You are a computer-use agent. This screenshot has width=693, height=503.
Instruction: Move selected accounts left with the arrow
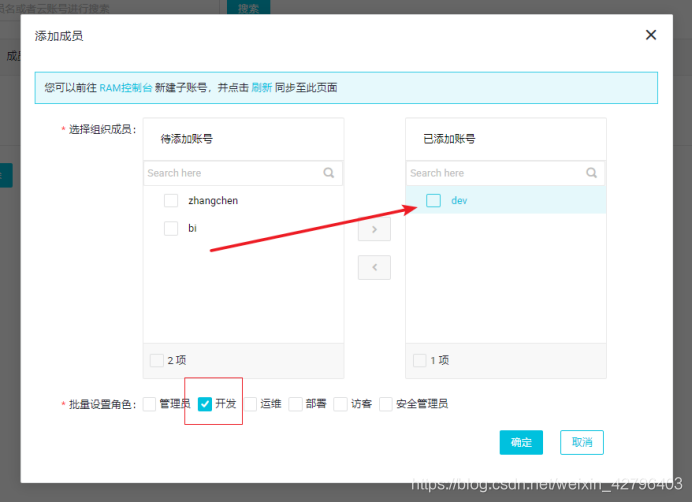374,267
